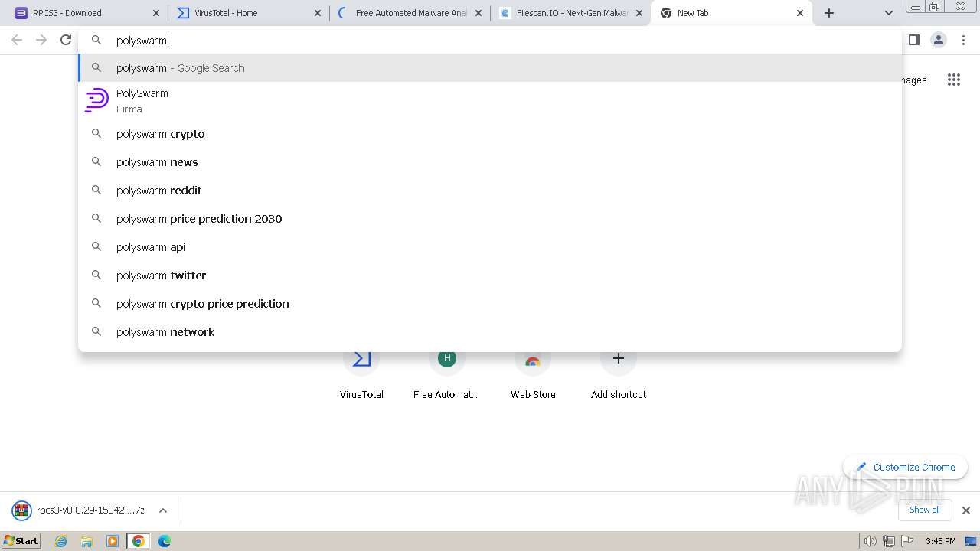Screen dimensions: 980x551
Task: Click the PolySwarm purple logo icon
Action: pos(96,101)
